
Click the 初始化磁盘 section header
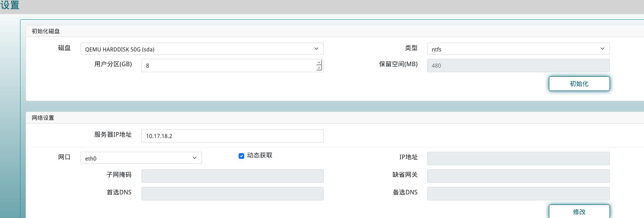coord(46,31)
